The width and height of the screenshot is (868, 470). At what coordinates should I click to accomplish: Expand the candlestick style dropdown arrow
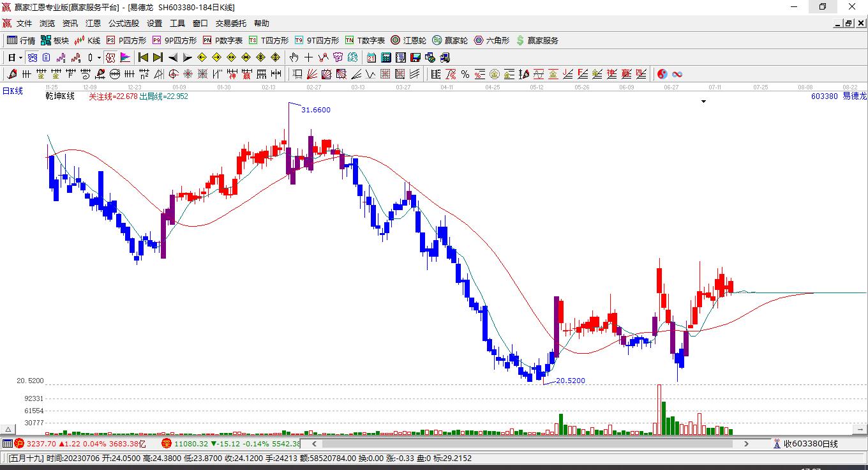(99, 57)
